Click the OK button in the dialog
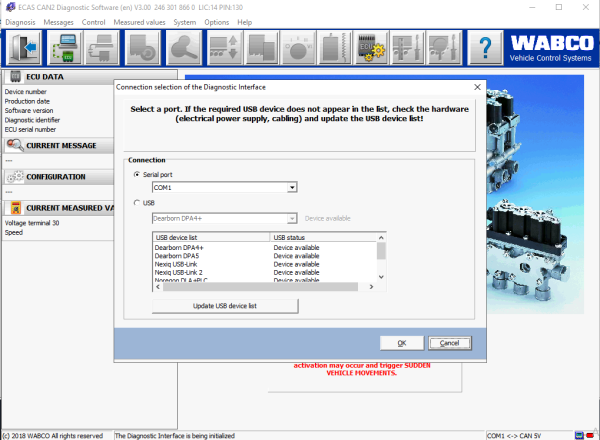 coord(402,343)
